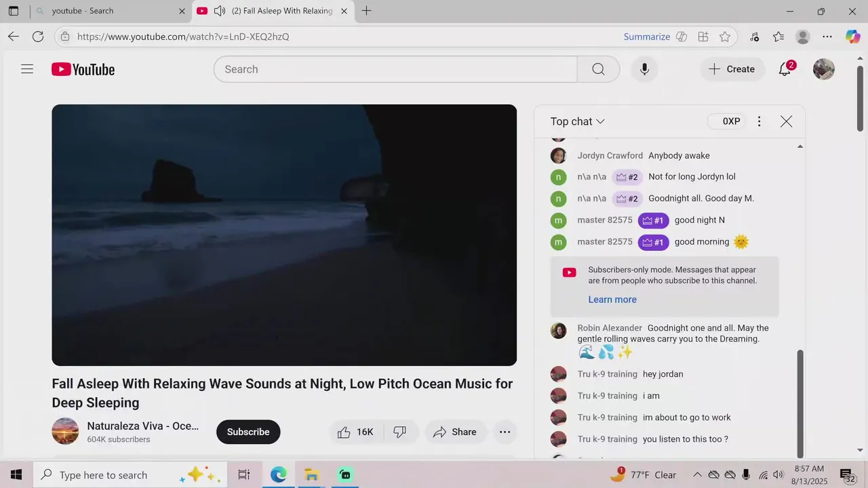The height and width of the screenshot is (488, 868).
Task: Close the live chat panel
Action: coord(786,121)
